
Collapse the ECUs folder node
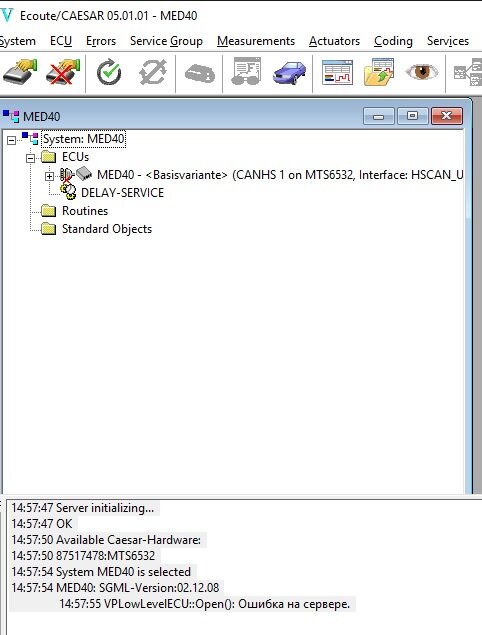pyautogui.click(x=30, y=158)
